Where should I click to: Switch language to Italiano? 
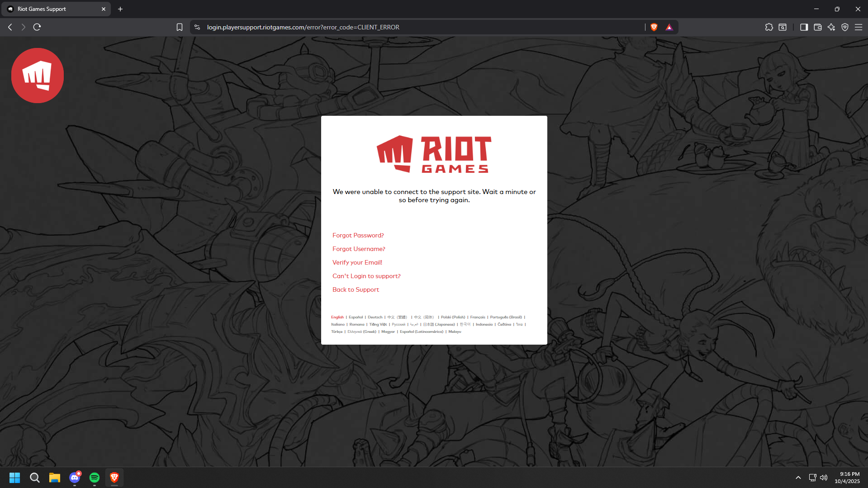pos(338,324)
